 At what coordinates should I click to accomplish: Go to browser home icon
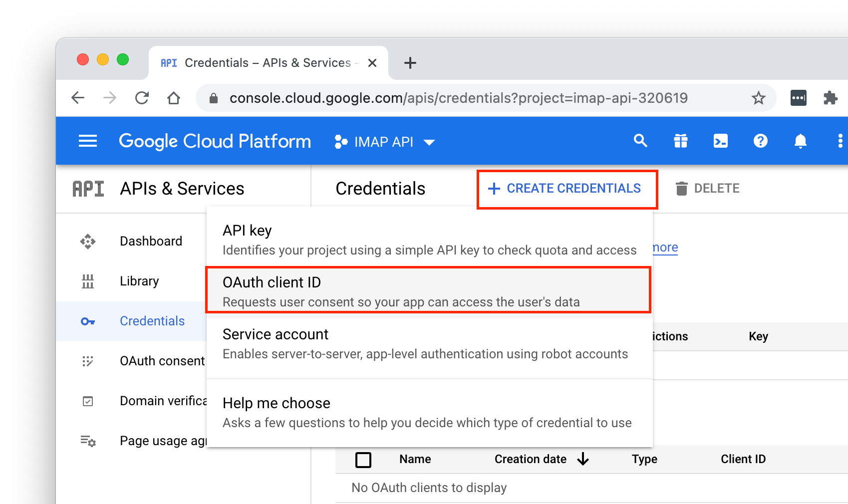[x=174, y=98]
